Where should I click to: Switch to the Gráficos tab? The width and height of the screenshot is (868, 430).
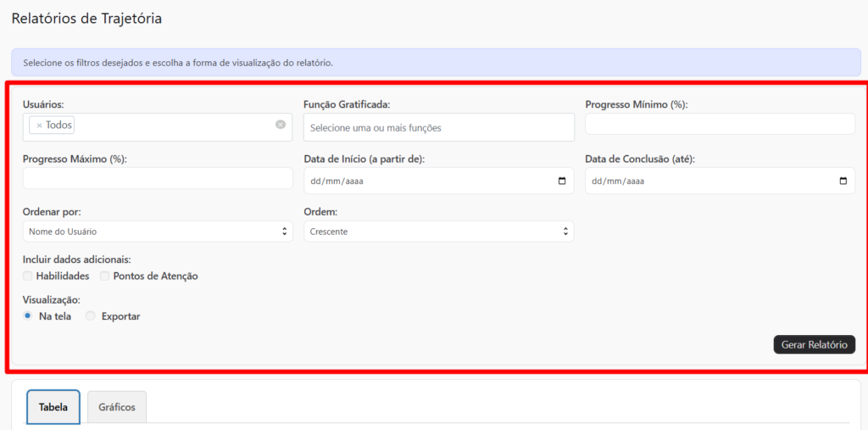tap(117, 407)
